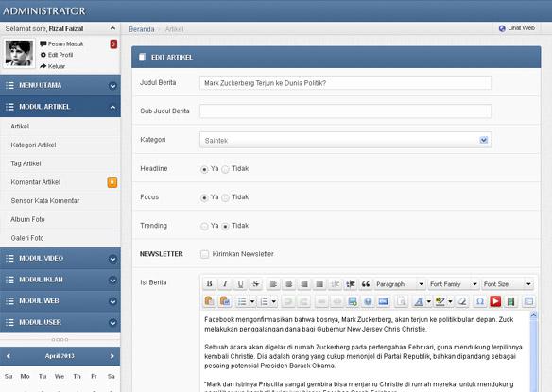552x392 pixels.
Task: Click the undo icon in editor
Action: click(288, 301)
